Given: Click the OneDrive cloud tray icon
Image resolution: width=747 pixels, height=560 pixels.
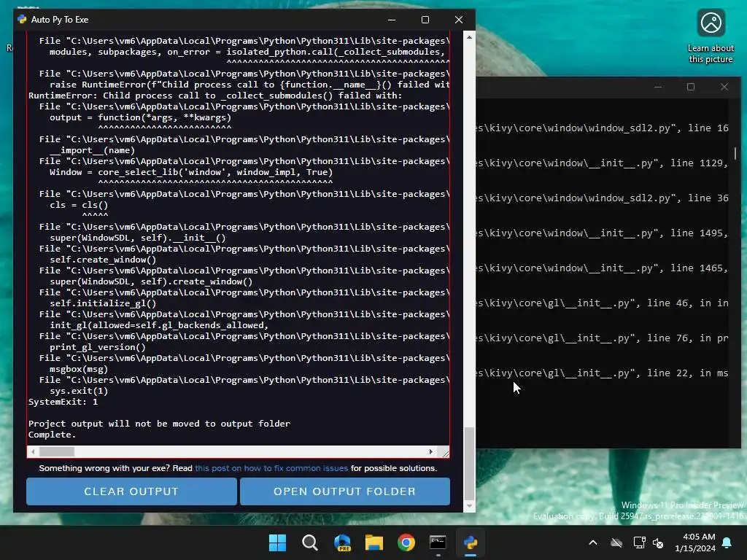Looking at the screenshot, I should (x=616, y=542).
